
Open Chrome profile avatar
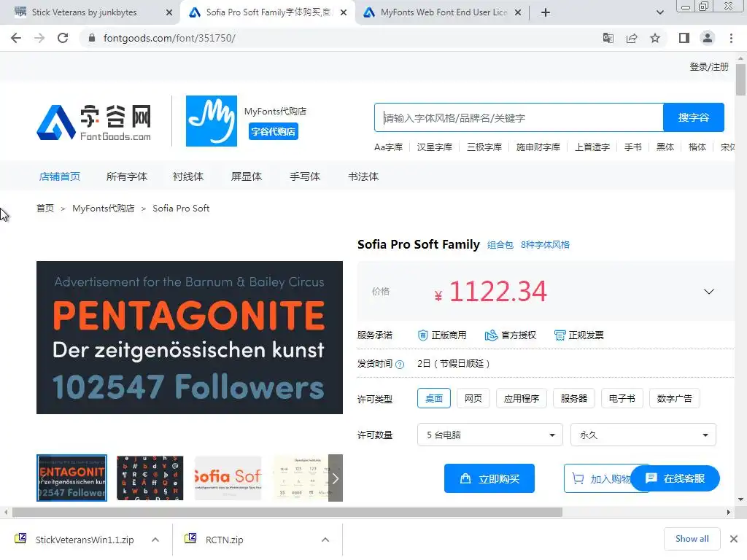click(x=708, y=38)
